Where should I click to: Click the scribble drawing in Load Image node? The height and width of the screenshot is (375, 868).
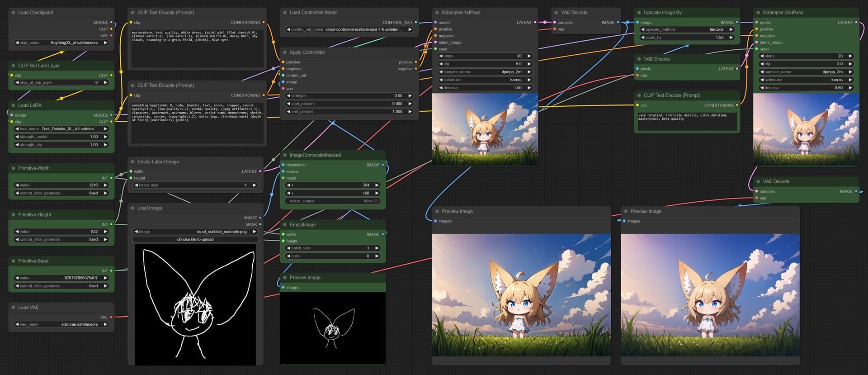(x=195, y=304)
